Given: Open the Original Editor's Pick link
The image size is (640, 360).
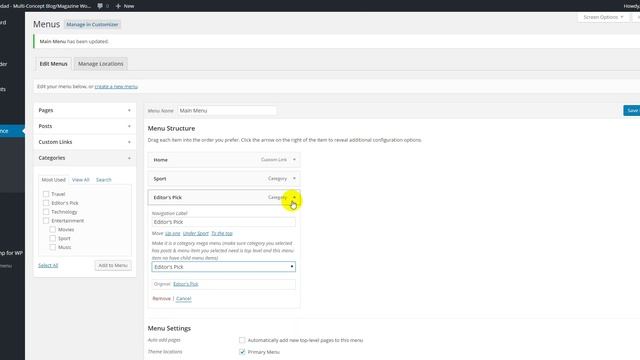Looking at the screenshot, I should click(186, 284).
